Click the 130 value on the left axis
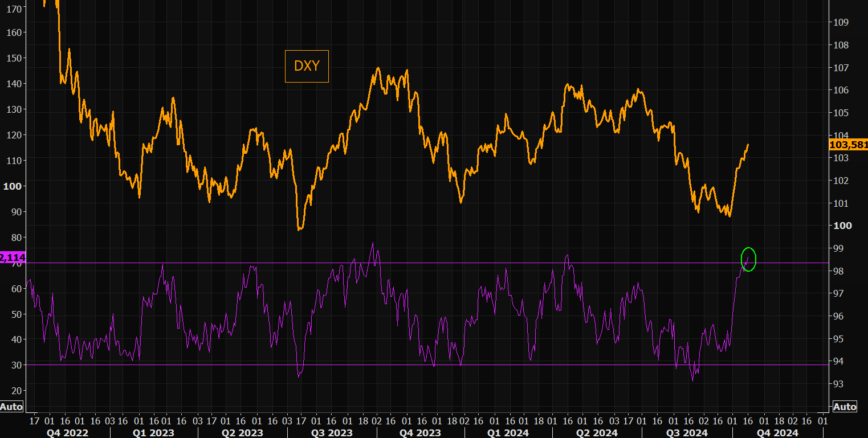This screenshot has width=868, height=438. [x=15, y=109]
